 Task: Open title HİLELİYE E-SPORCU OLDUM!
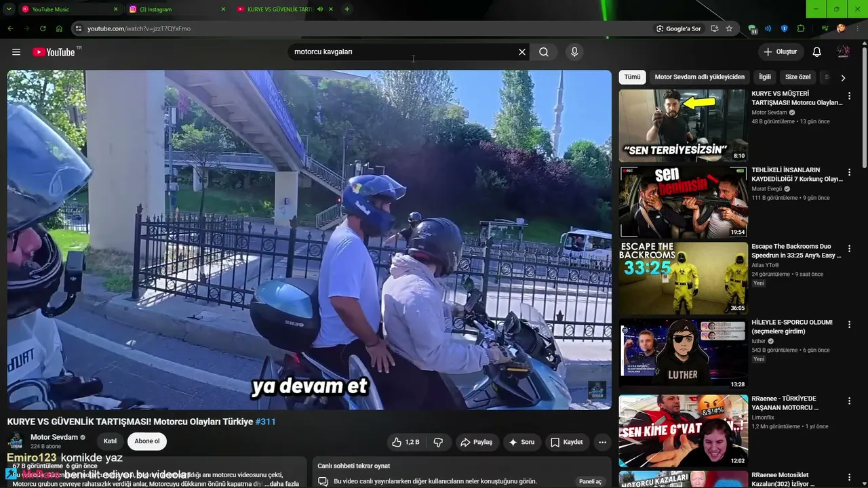[x=792, y=327]
